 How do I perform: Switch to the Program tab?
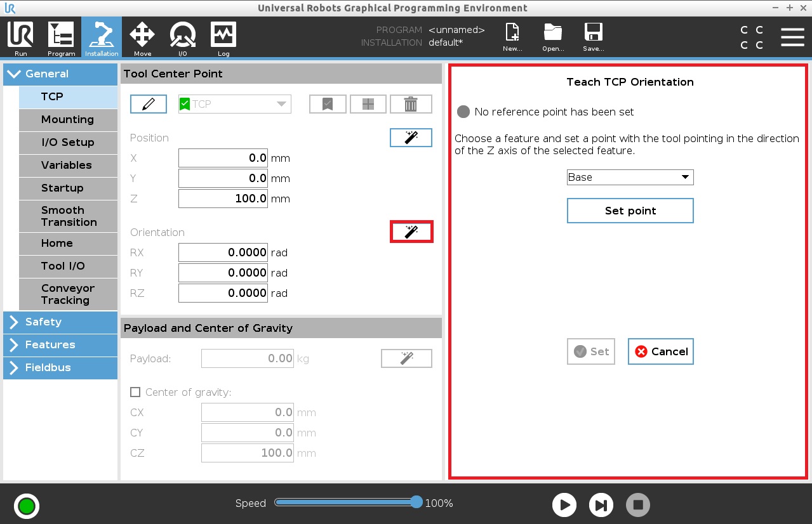point(61,37)
